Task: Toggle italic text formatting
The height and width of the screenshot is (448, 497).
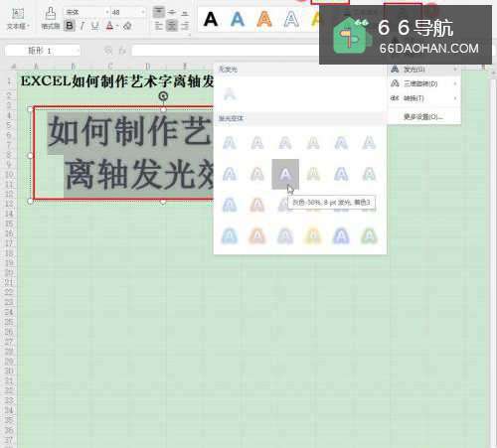Action: 83,26
